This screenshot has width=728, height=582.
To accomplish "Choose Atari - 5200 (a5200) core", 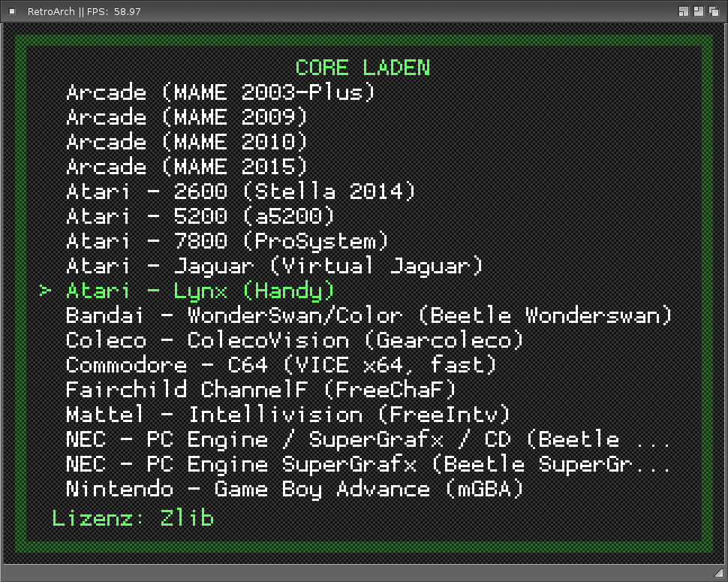I will pos(200,216).
